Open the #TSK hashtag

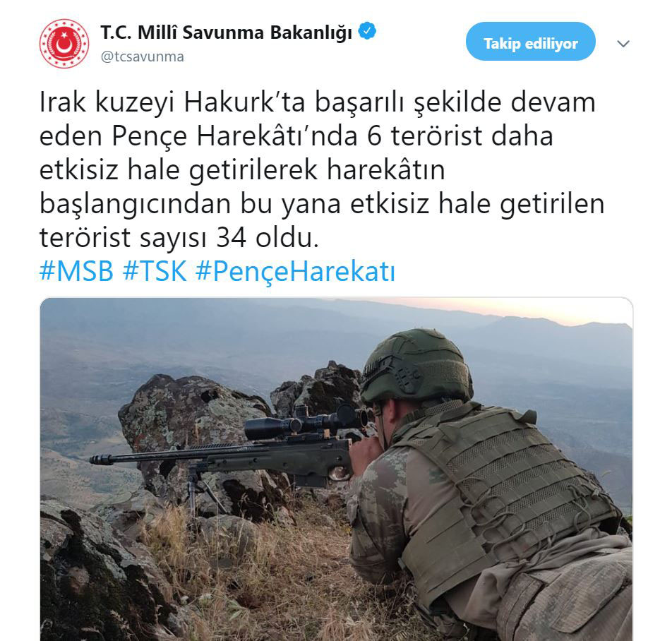click(x=155, y=272)
